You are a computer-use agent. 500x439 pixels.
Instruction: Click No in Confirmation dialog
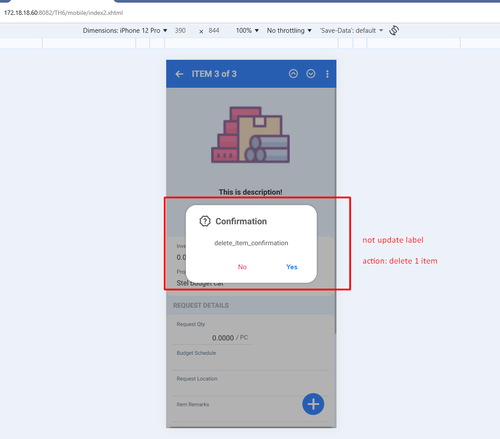(x=242, y=267)
